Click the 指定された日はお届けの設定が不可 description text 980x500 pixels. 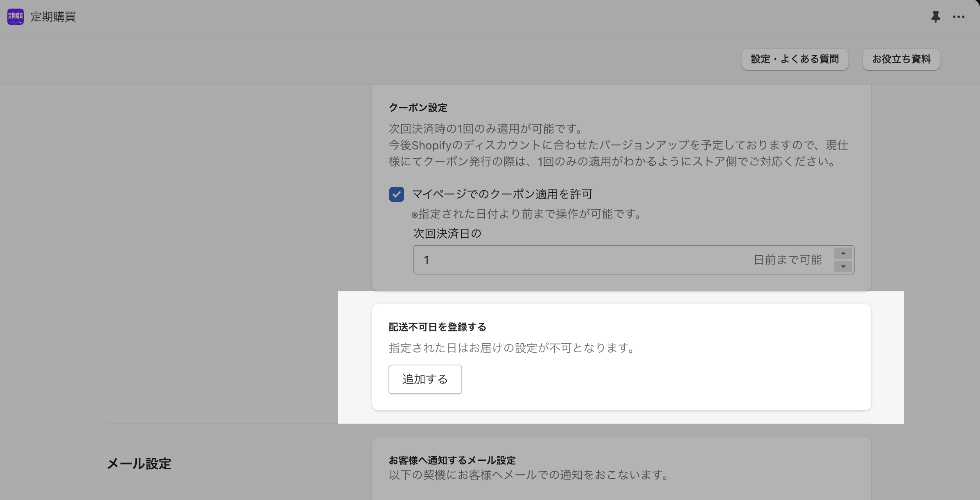pyautogui.click(x=512, y=348)
